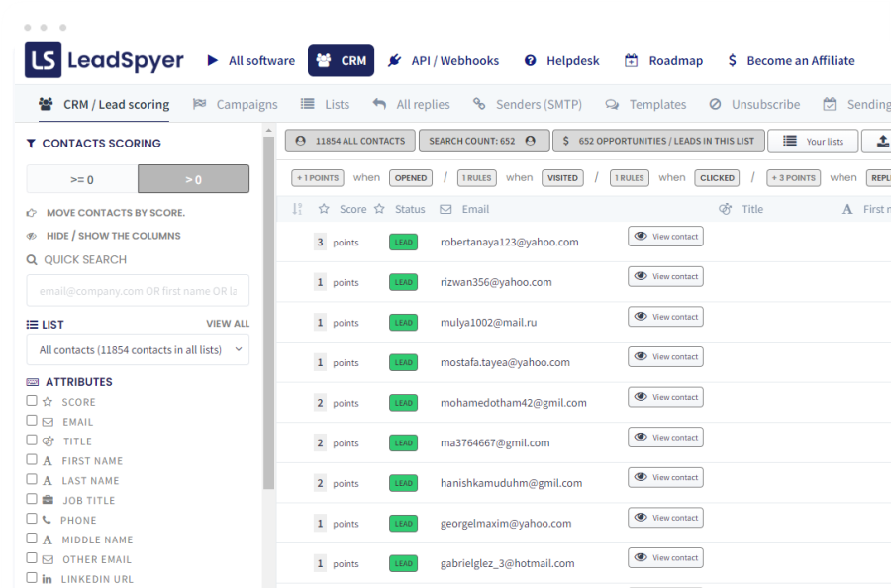Click the reply arrow icon for All replies
The height and width of the screenshot is (588, 891).
(x=379, y=104)
